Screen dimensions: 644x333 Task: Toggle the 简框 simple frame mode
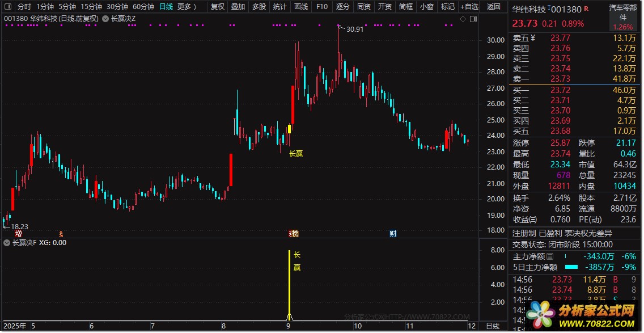[x=406, y=7]
